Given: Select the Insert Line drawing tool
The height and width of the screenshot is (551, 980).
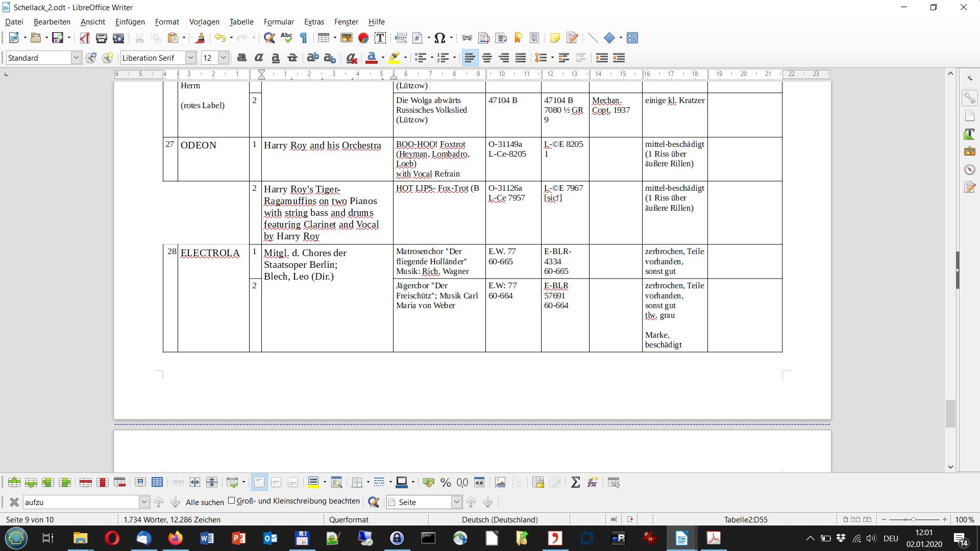Looking at the screenshot, I should coord(593,38).
